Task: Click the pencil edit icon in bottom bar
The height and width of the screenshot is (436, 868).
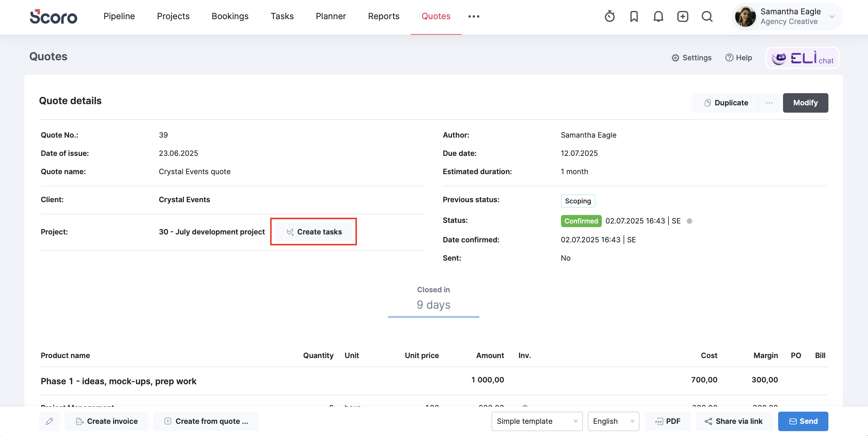Action: click(50, 421)
